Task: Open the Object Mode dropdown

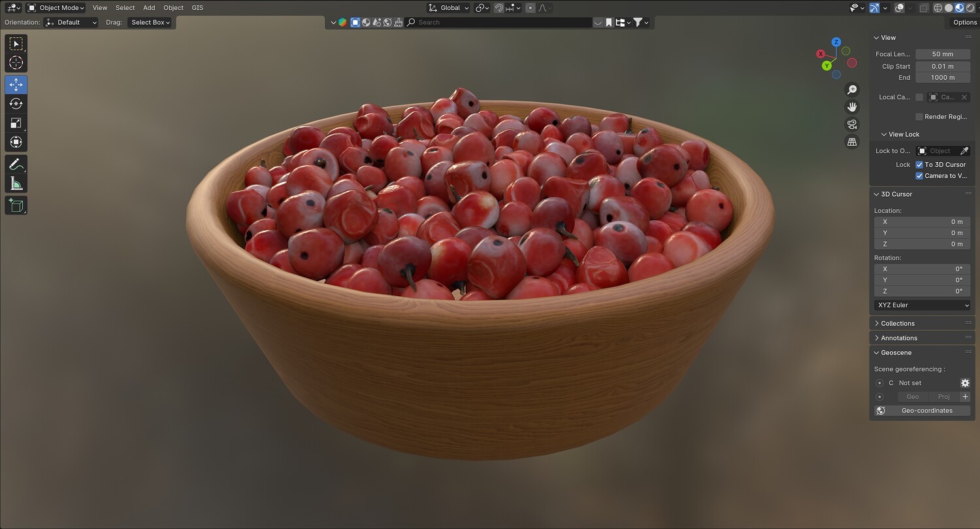Action: [x=56, y=8]
